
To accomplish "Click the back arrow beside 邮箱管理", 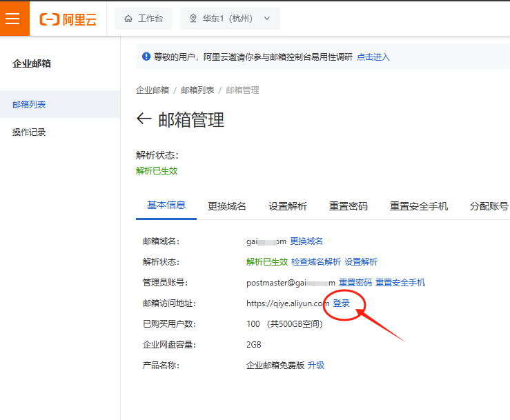I will pyautogui.click(x=144, y=119).
